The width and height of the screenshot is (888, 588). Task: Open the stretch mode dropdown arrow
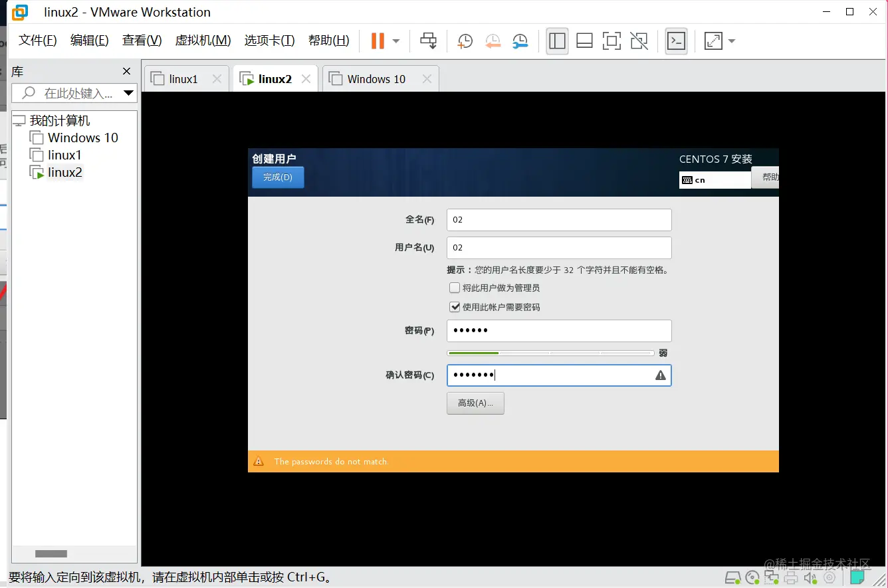(732, 41)
